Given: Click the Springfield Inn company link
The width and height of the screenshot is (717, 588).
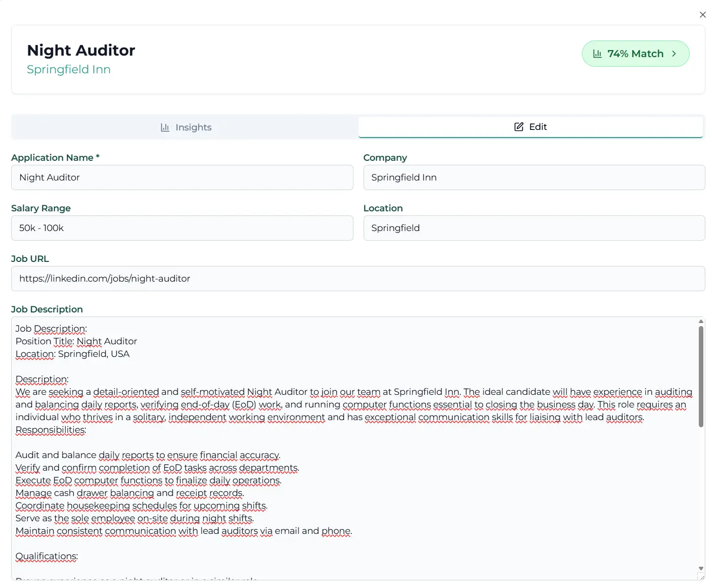Looking at the screenshot, I should [69, 69].
